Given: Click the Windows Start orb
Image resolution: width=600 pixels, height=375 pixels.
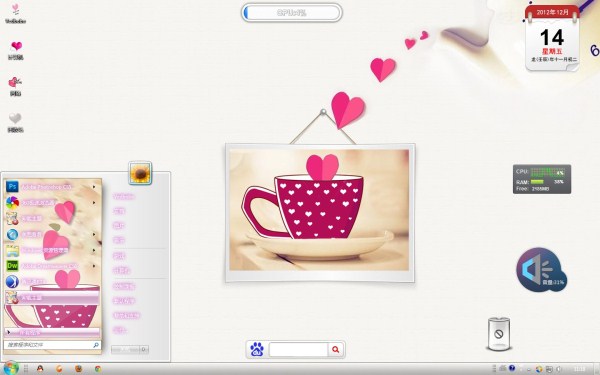Looking at the screenshot, I should 10,368.
